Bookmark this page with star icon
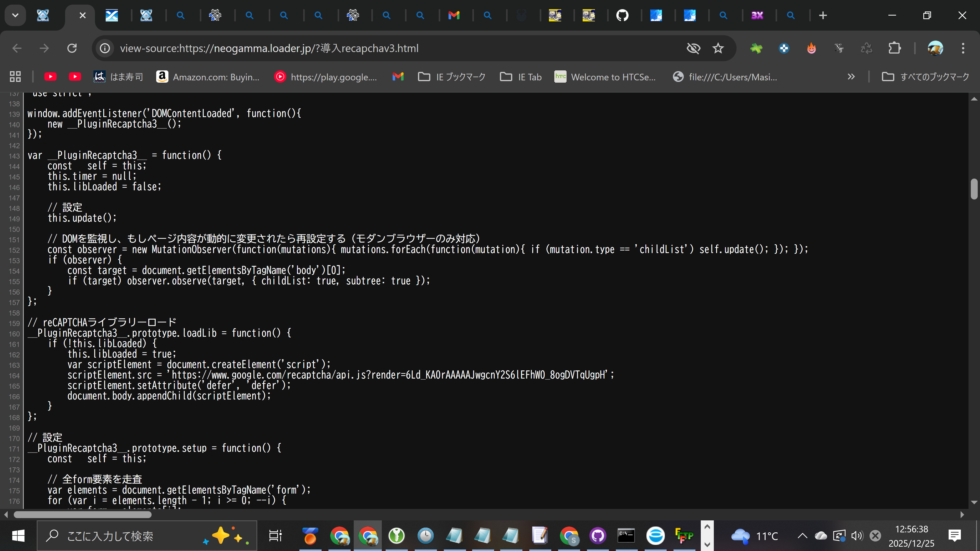 (718, 48)
